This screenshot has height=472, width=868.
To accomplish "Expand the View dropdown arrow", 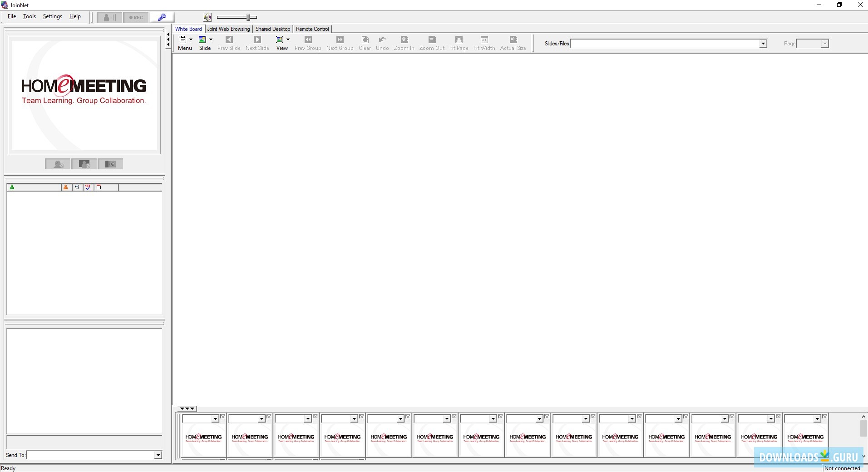I will coord(288,39).
